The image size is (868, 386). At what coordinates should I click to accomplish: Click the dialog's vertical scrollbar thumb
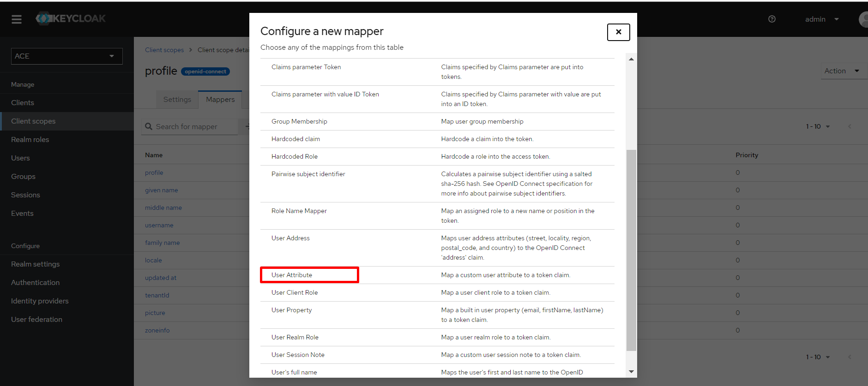point(631,249)
